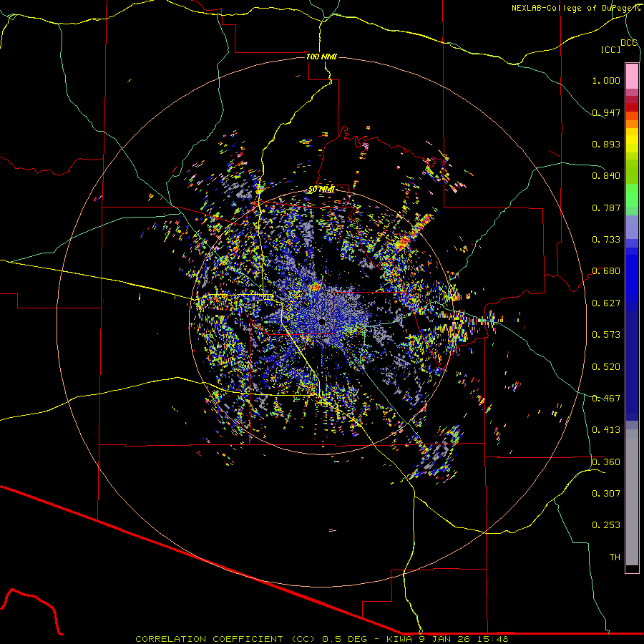Click the 50 NMI range ring label
This screenshot has height=644, width=644.
click(x=321, y=190)
